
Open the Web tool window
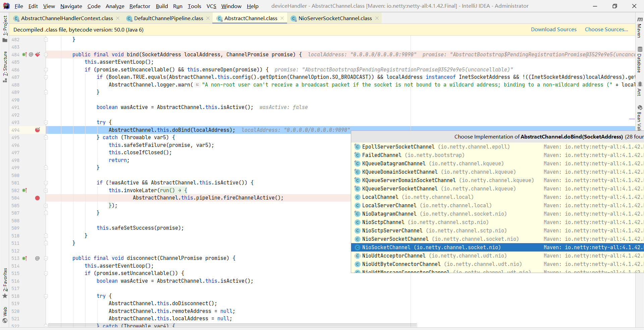click(5, 315)
